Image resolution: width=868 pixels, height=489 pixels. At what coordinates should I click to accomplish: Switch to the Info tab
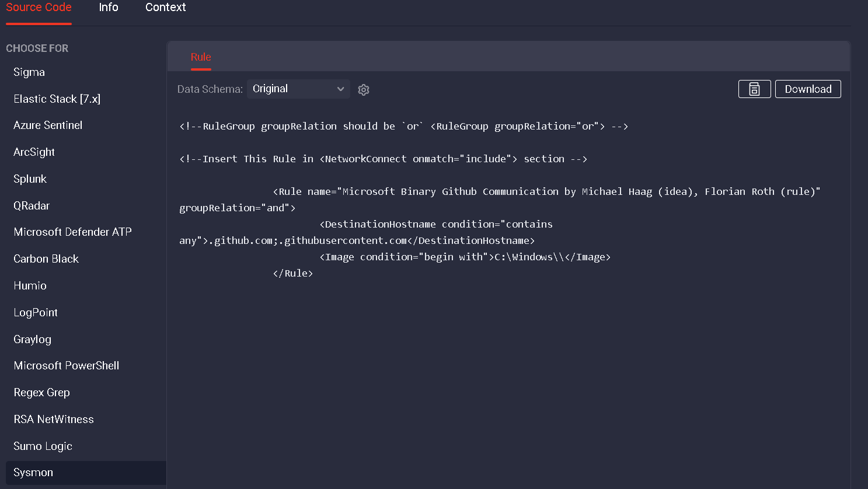pyautogui.click(x=109, y=8)
